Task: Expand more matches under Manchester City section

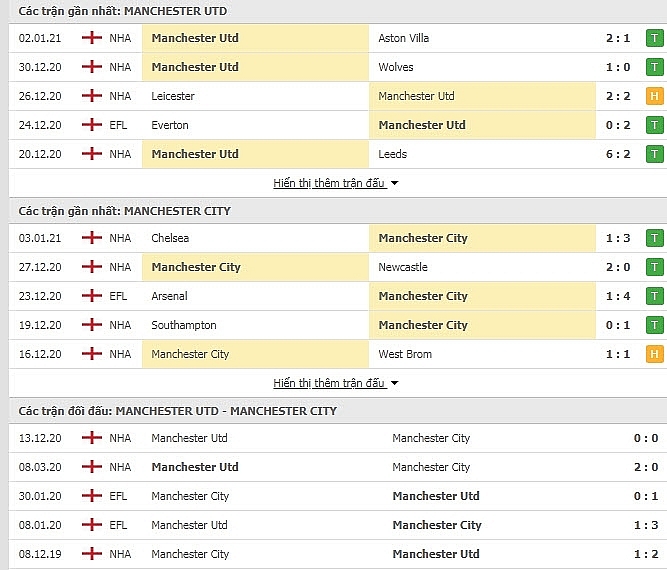Action: click(x=329, y=383)
